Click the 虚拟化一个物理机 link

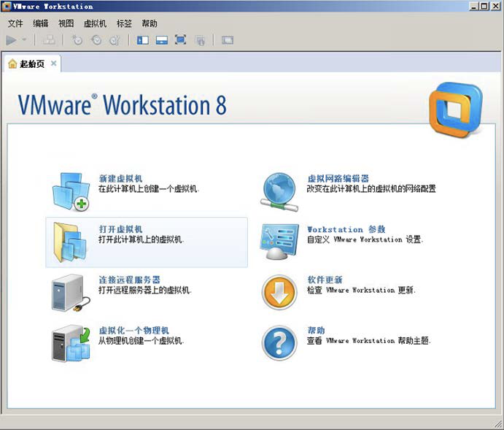[x=133, y=330]
